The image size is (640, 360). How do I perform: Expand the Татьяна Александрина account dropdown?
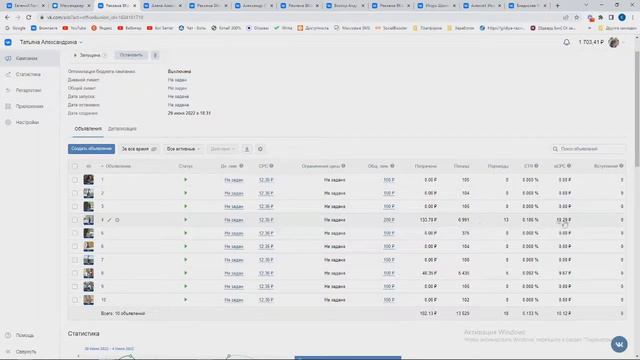pos(51,42)
